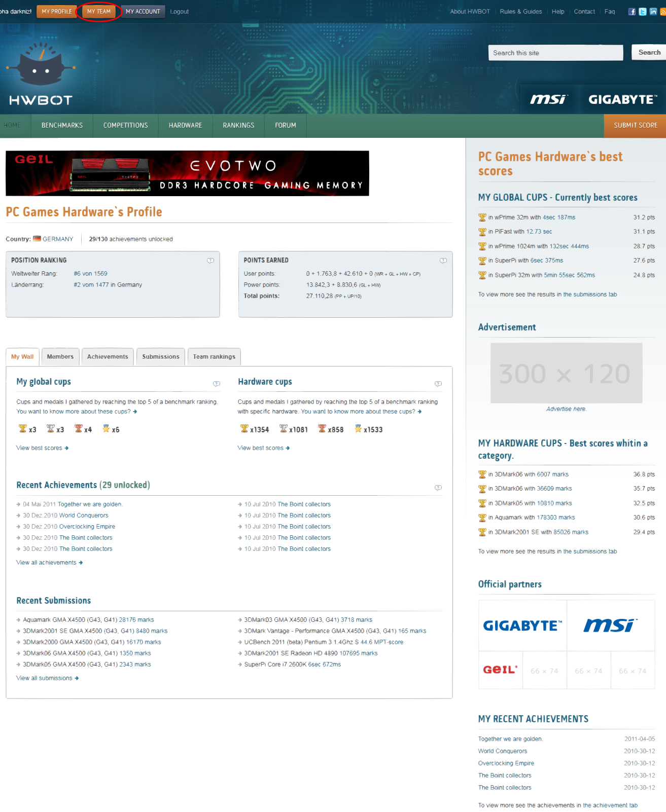The width and height of the screenshot is (666, 812).
Task: Open the MSI official partner logo
Action: coord(611,625)
